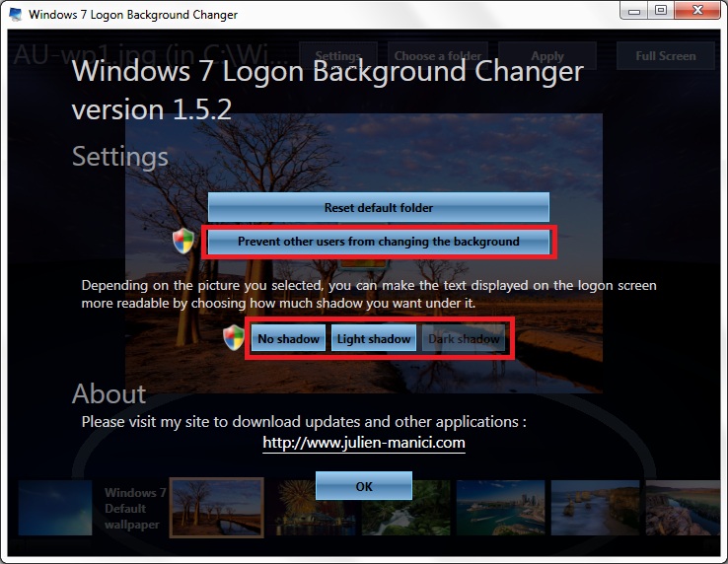Select the Windows 7 Default wallpaper thumbnail

point(55,508)
